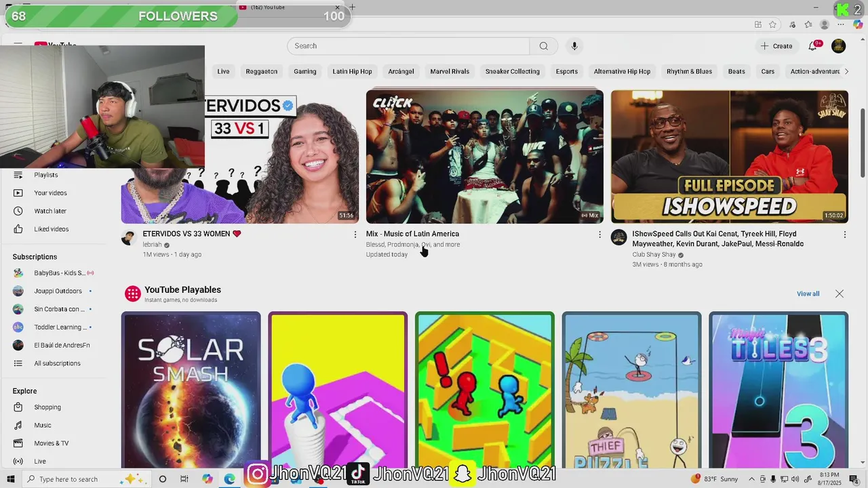Screen dimensions: 868x488
Task: Open the Windows Start menu
Action: (x=10, y=479)
